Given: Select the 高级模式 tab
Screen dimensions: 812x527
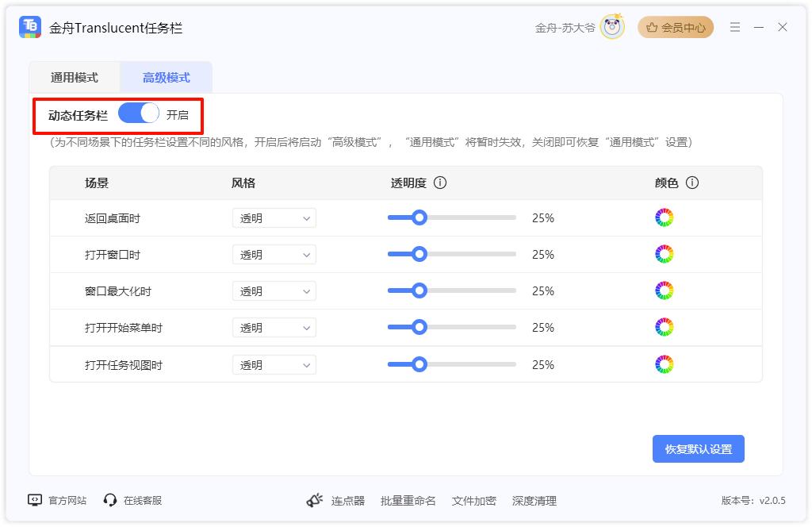Looking at the screenshot, I should pyautogui.click(x=167, y=78).
